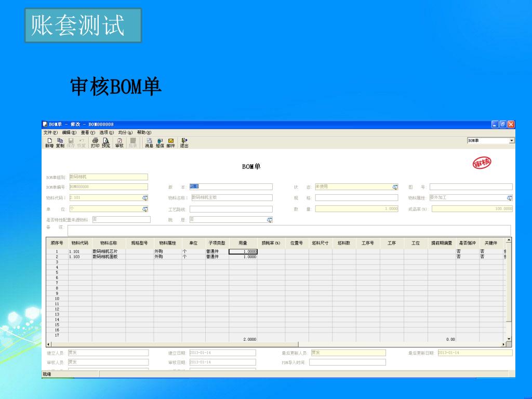Click the 用量 column header
532x399 pixels.
(x=243, y=243)
